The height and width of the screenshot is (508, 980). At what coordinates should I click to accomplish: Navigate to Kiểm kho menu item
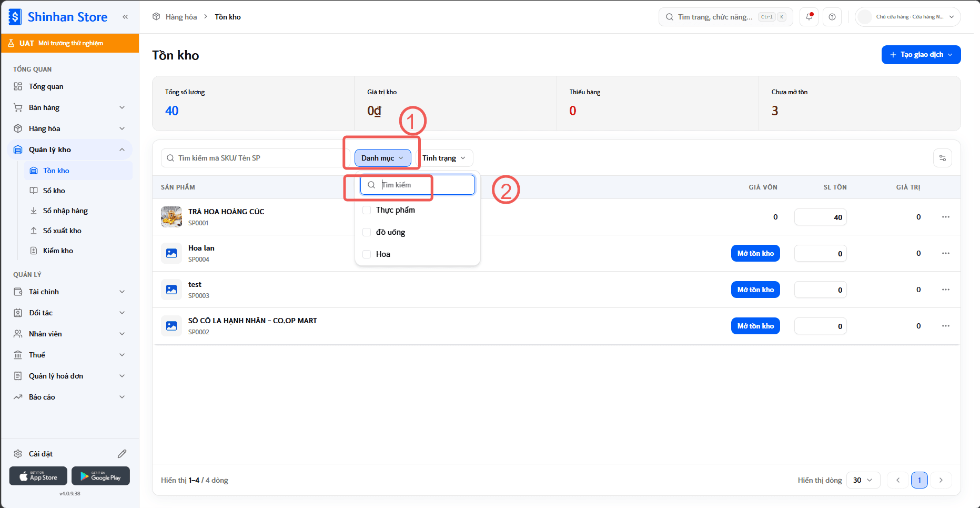click(x=58, y=251)
